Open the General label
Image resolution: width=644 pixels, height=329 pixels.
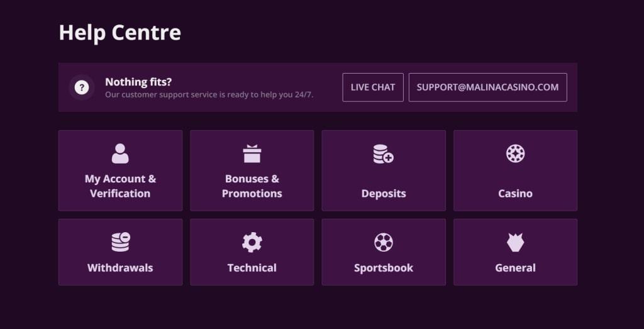515,268
